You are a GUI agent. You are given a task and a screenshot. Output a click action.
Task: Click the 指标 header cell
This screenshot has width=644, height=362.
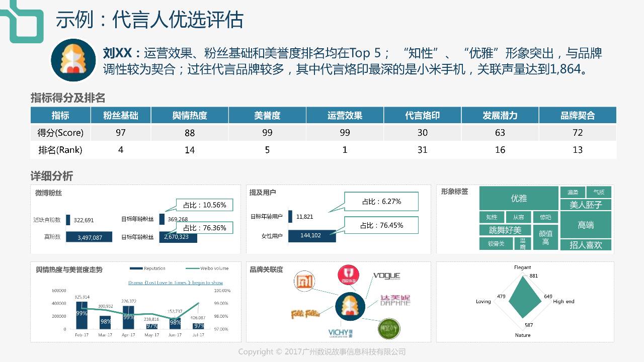(x=60, y=115)
